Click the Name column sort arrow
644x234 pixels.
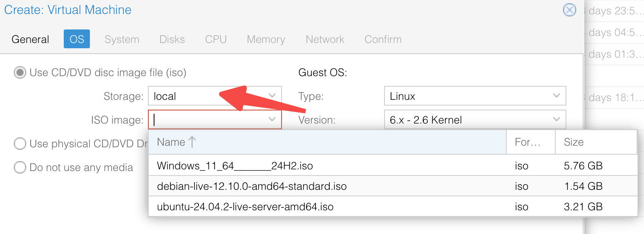pos(192,142)
